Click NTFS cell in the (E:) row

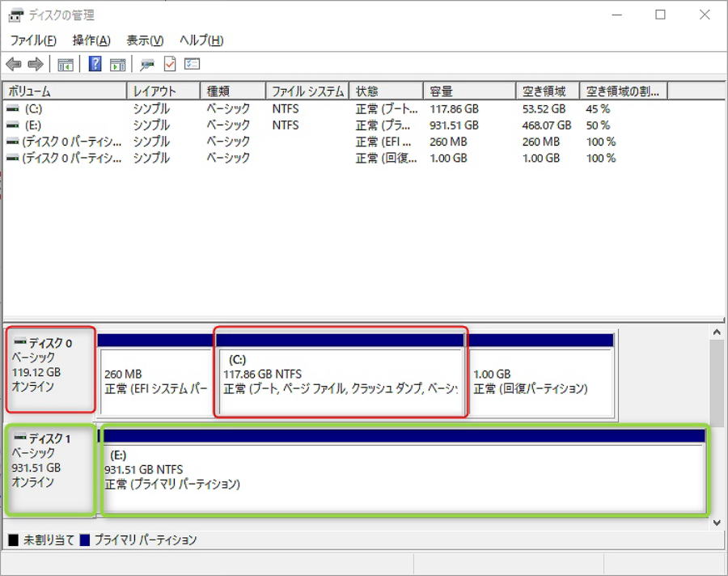(286, 125)
